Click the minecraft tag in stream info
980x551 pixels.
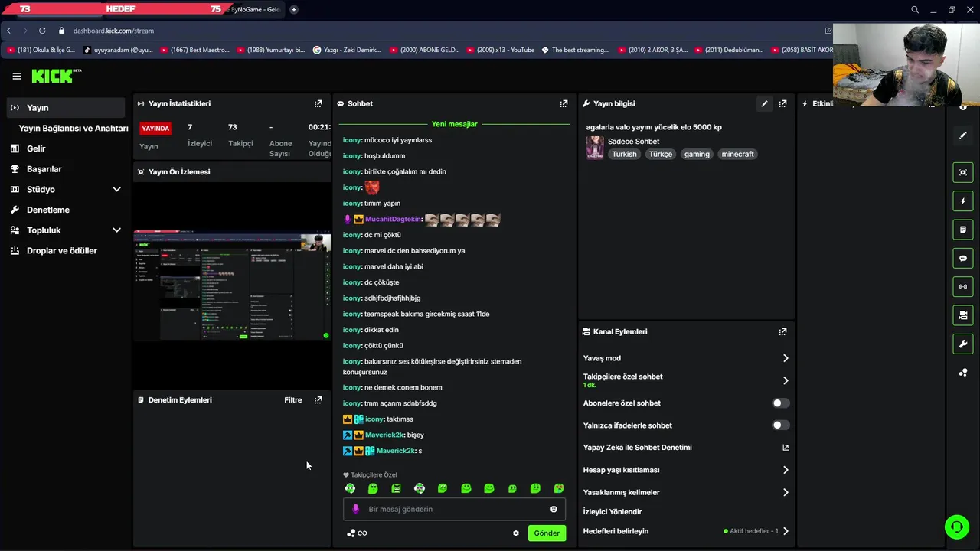coord(737,154)
